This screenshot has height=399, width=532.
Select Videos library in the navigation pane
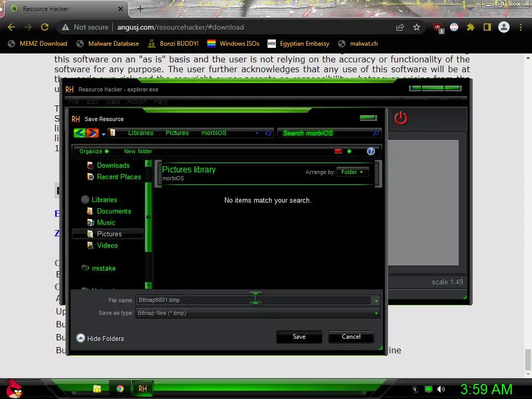click(107, 246)
